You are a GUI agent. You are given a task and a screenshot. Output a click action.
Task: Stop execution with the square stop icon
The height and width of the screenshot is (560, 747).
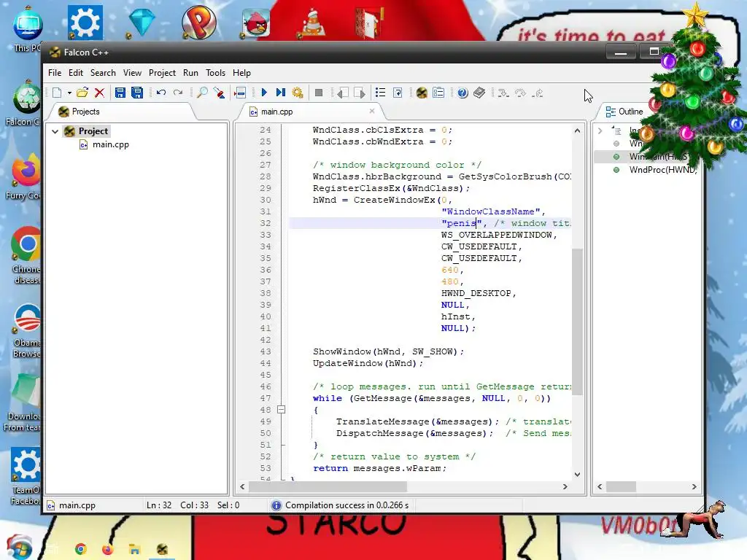pyautogui.click(x=319, y=93)
